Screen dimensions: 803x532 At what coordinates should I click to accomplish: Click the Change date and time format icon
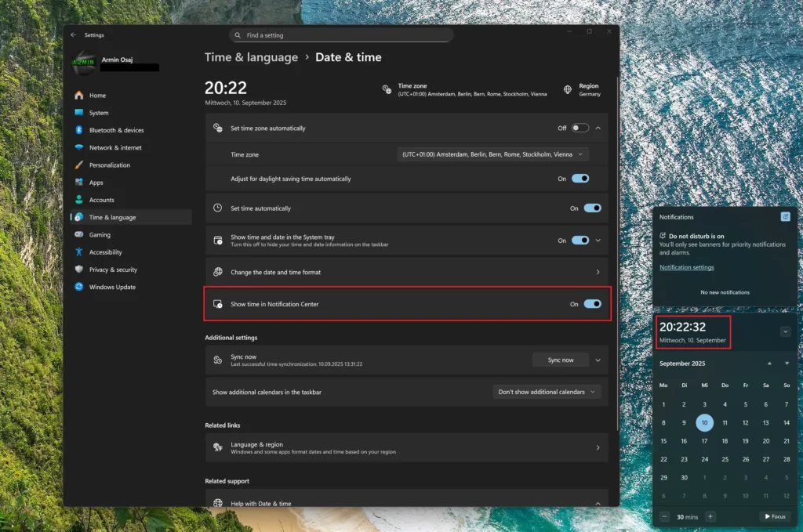pyautogui.click(x=218, y=272)
